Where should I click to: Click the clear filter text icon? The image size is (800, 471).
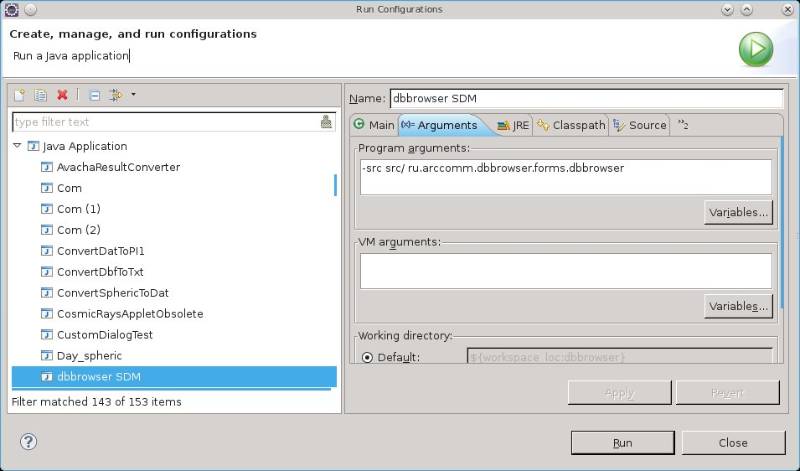tap(326, 122)
